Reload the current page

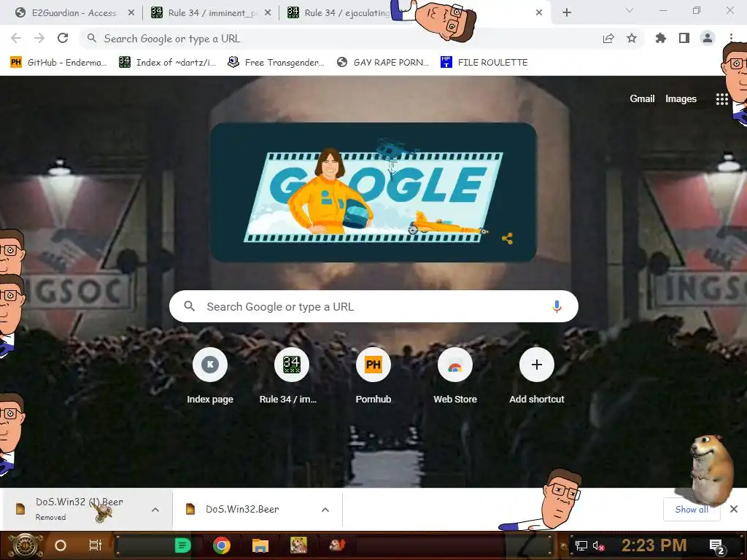click(63, 38)
